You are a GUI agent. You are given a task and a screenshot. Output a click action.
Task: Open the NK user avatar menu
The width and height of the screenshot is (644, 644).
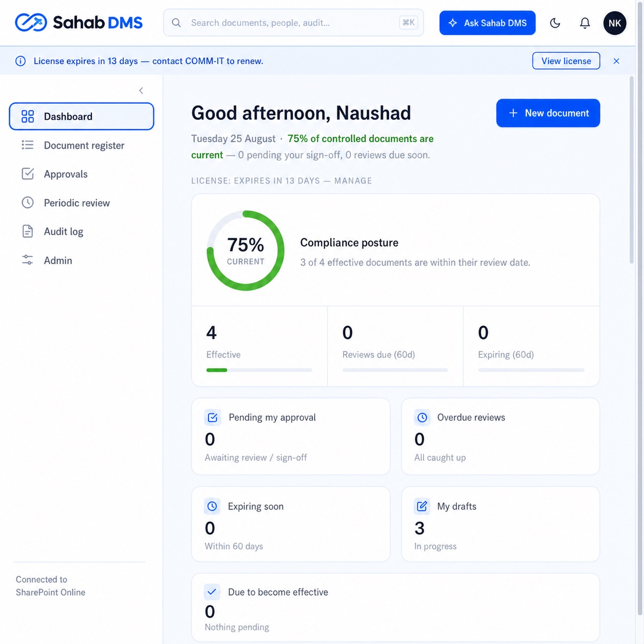[x=615, y=23]
